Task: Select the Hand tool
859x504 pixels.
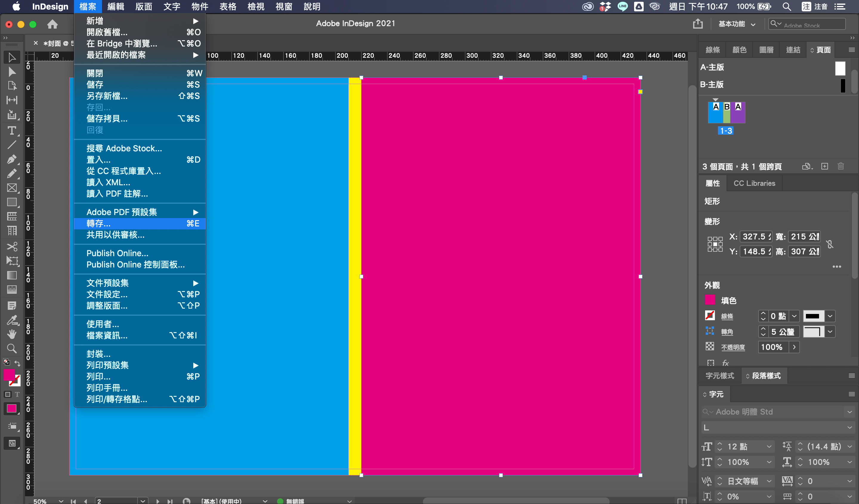Action: click(12, 334)
